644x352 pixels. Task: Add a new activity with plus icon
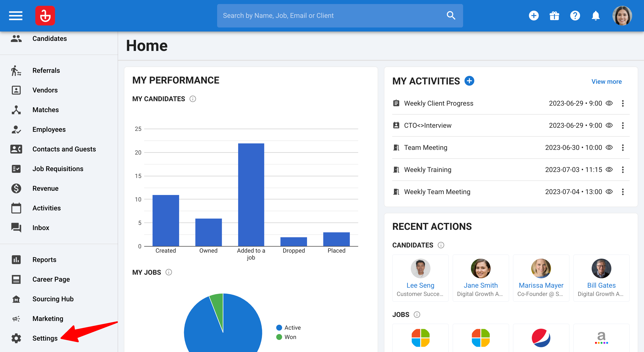(x=469, y=81)
